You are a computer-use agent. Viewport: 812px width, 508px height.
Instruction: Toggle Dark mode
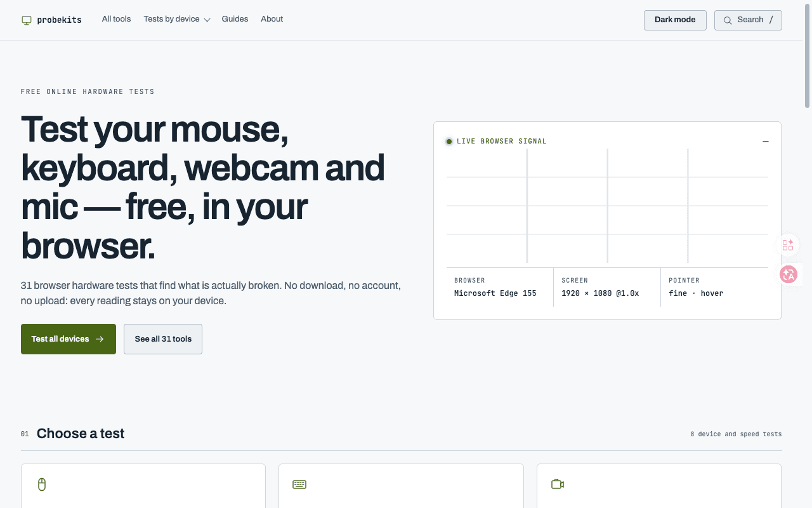(x=675, y=20)
